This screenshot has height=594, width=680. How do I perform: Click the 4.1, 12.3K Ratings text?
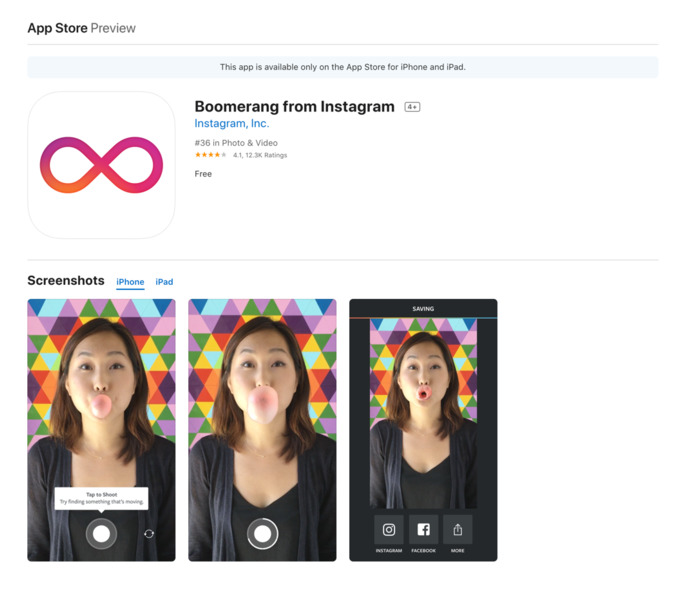[x=260, y=155]
